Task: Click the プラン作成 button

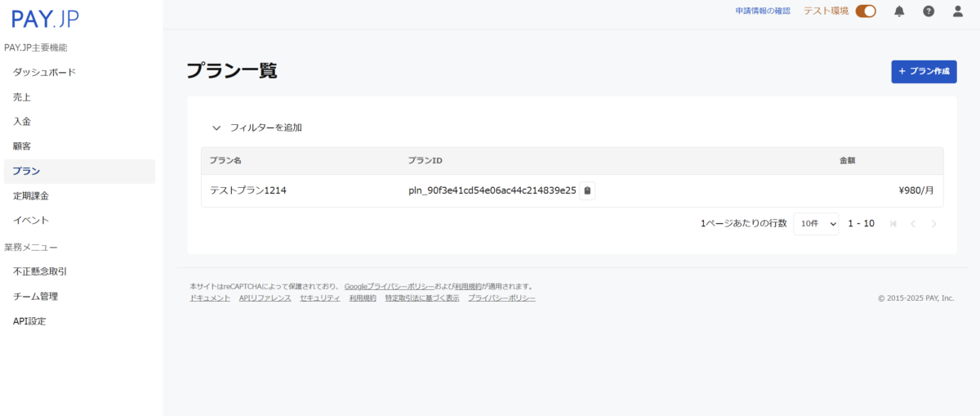Action: (x=924, y=72)
